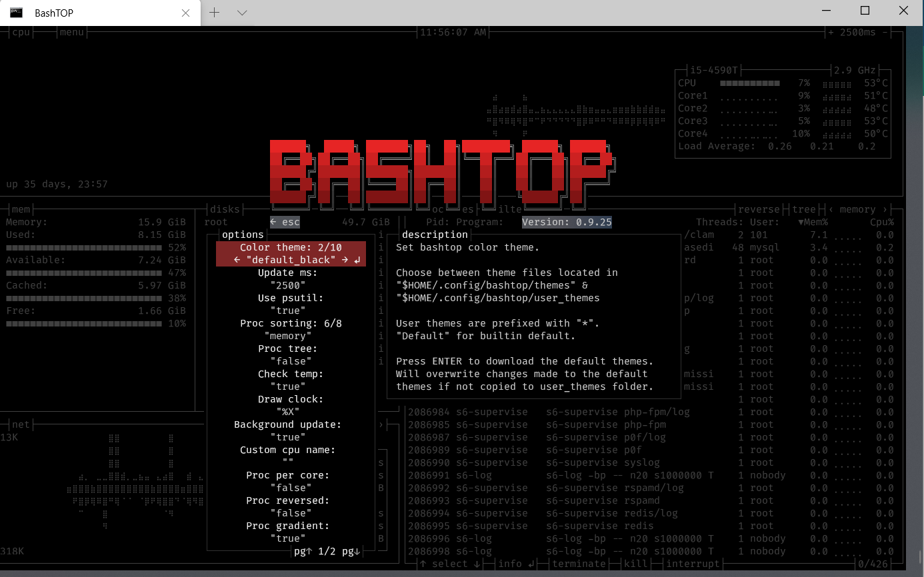Click the right chevron after the memory sorting

[885, 209]
